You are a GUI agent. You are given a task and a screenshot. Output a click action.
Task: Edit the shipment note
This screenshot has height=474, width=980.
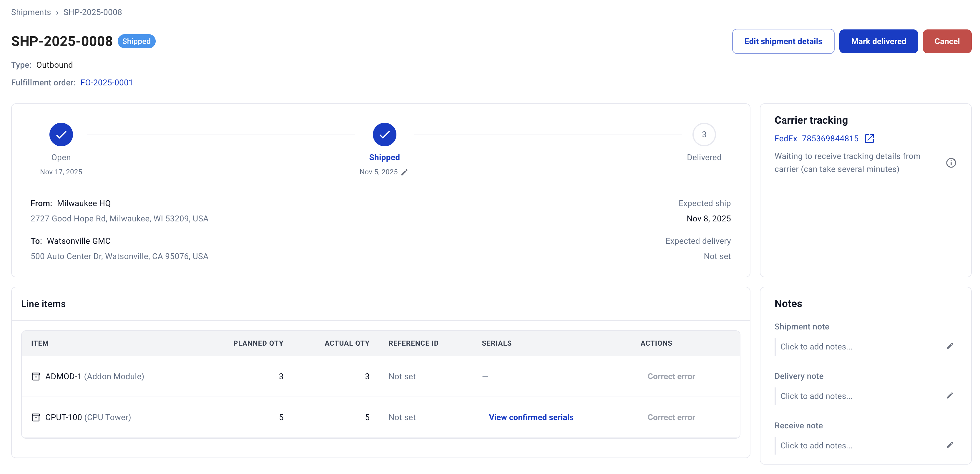click(x=950, y=346)
